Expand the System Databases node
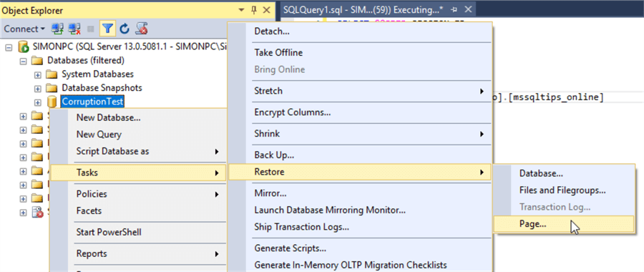This screenshot has height=272, width=644. click(37, 75)
